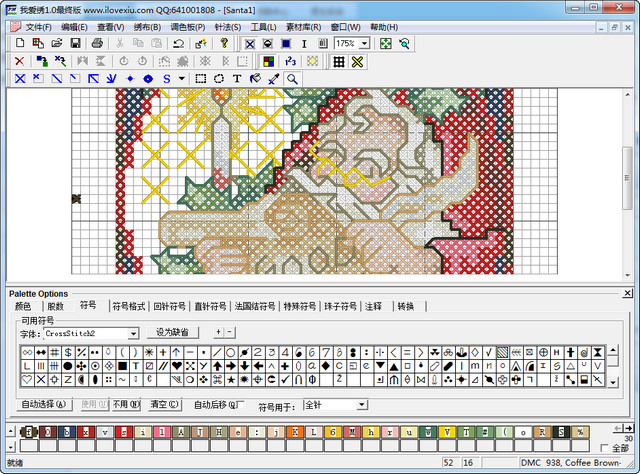Select the magnifier zoom tool
The height and width of the screenshot is (474, 640).
click(292, 78)
